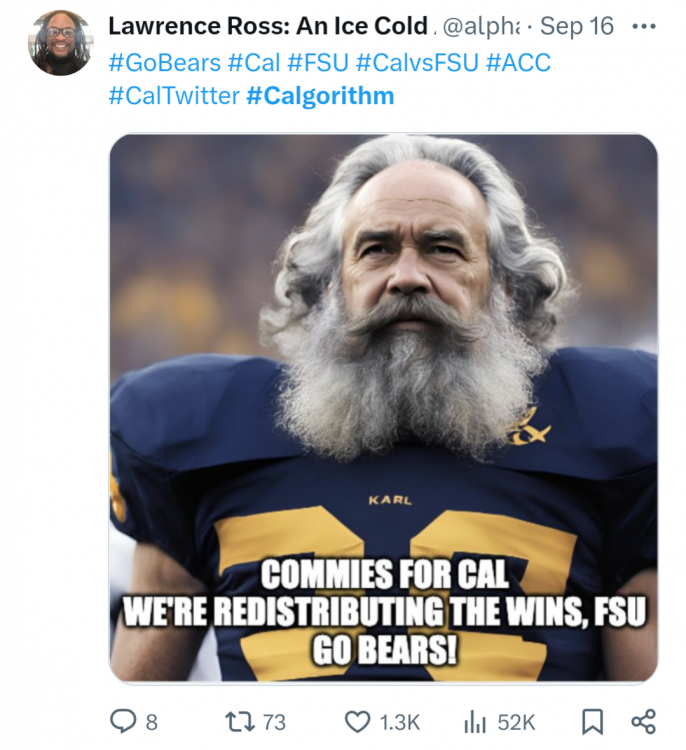Click the bold #Calgorithm hashtag

[x=320, y=96]
